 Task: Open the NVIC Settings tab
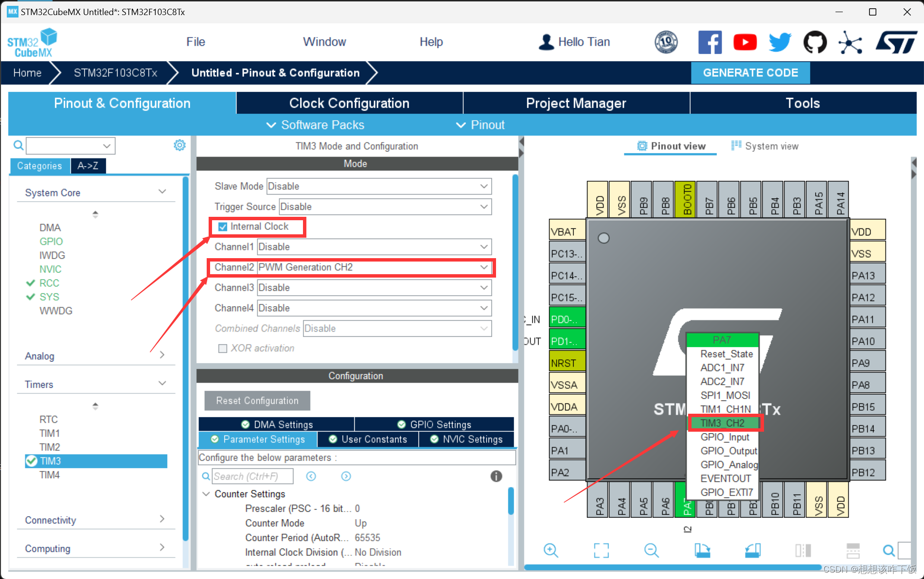pos(466,439)
